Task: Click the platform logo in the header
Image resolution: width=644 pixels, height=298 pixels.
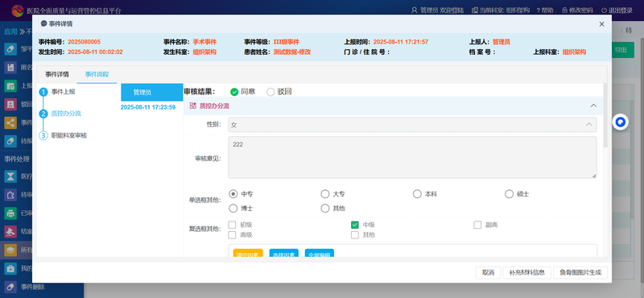Action: pos(18,10)
